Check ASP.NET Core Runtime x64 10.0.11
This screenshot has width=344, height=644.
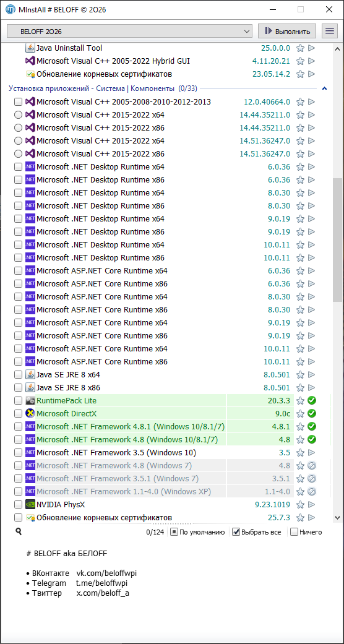coord(18,349)
